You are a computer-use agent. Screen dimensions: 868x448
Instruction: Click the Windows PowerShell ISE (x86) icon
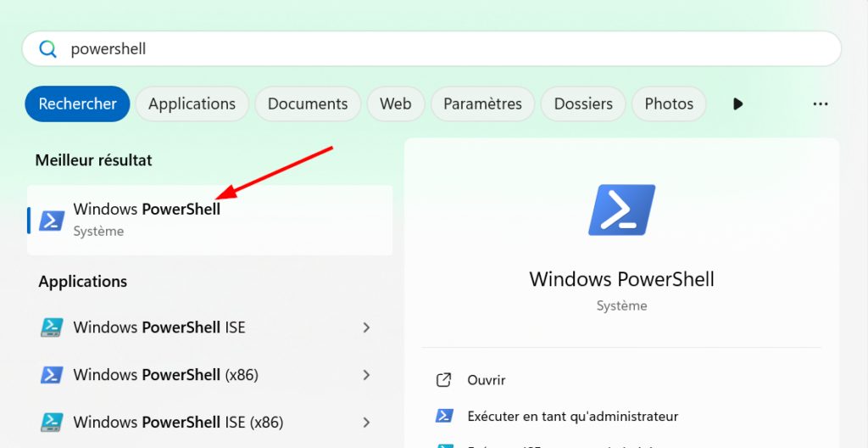52,423
